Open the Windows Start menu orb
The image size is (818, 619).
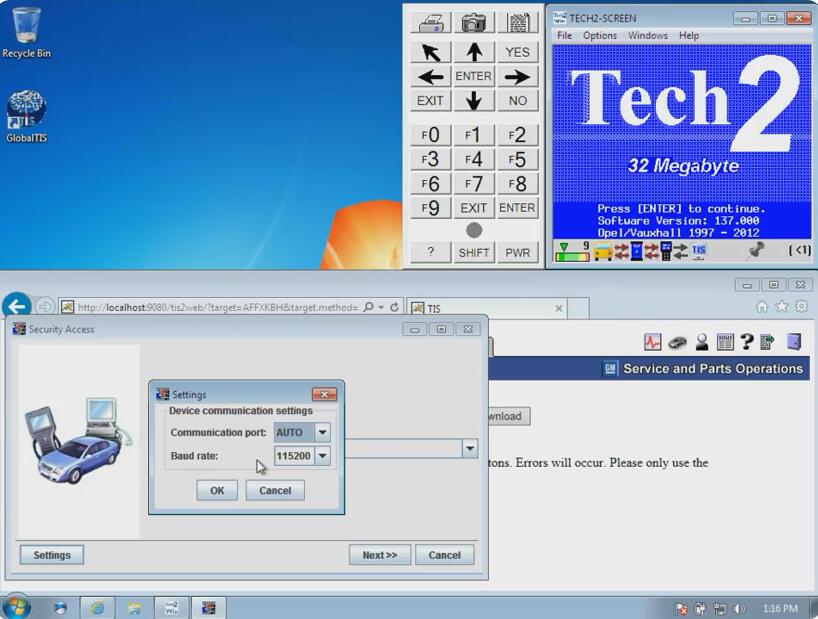[16, 607]
